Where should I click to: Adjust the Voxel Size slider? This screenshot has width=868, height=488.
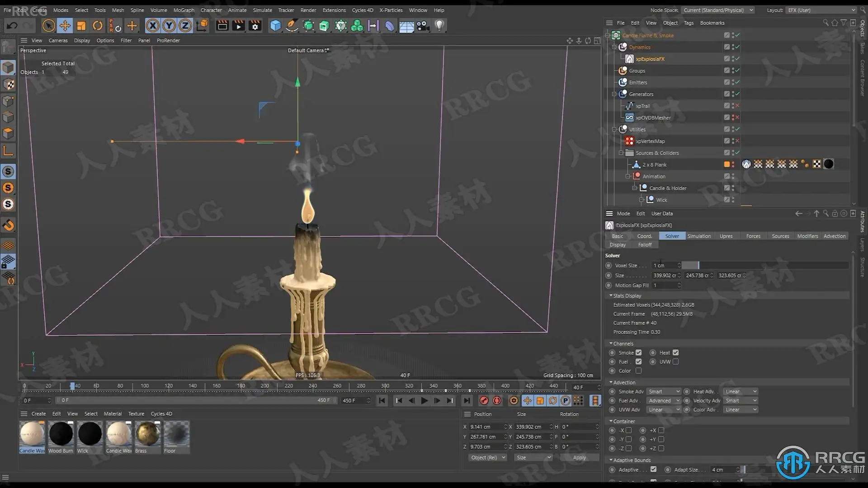pos(698,265)
